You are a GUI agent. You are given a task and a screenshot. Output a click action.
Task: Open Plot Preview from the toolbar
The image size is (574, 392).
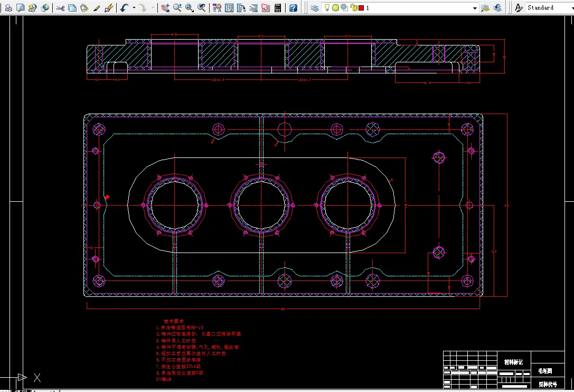click(21, 8)
